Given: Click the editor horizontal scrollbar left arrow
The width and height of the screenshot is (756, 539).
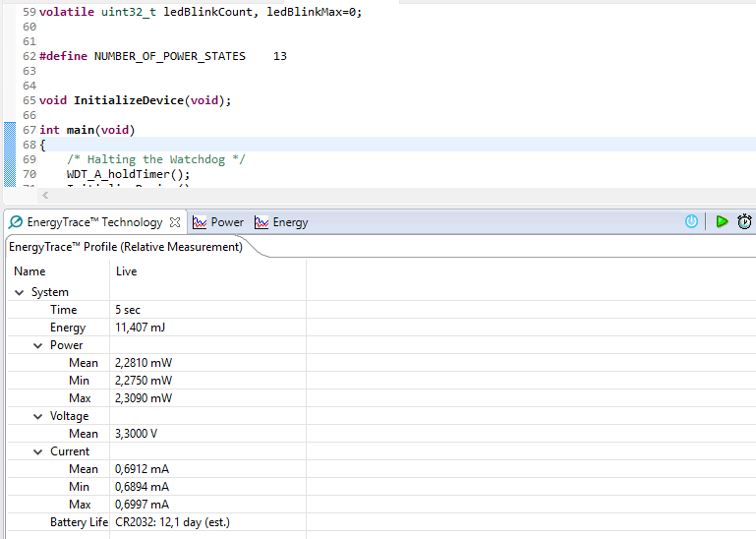Looking at the screenshot, I should click(x=46, y=196).
